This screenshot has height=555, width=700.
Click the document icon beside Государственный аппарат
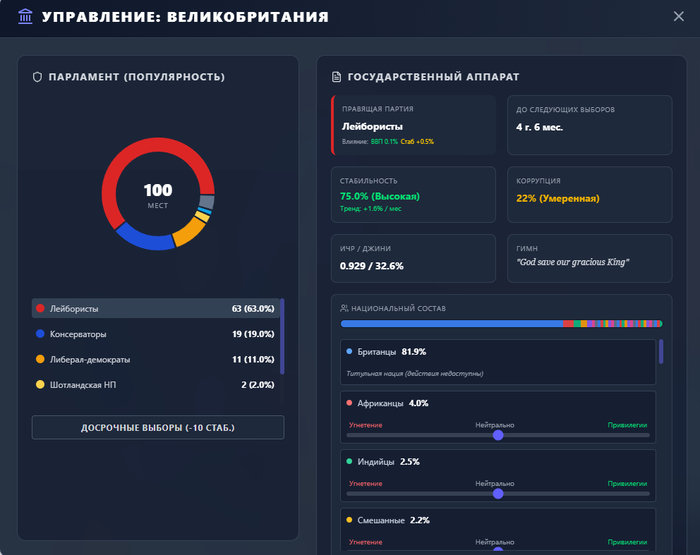[336, 77]
